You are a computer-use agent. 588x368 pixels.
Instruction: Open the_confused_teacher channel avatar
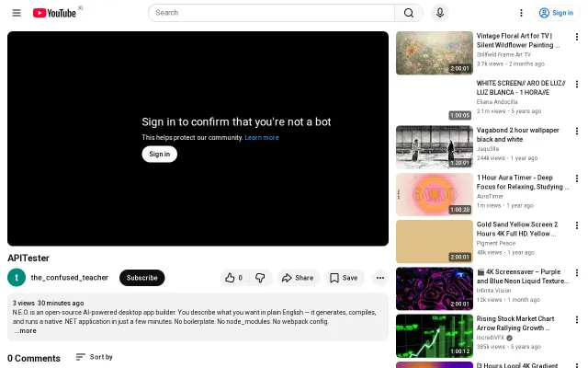coord(17,278)
